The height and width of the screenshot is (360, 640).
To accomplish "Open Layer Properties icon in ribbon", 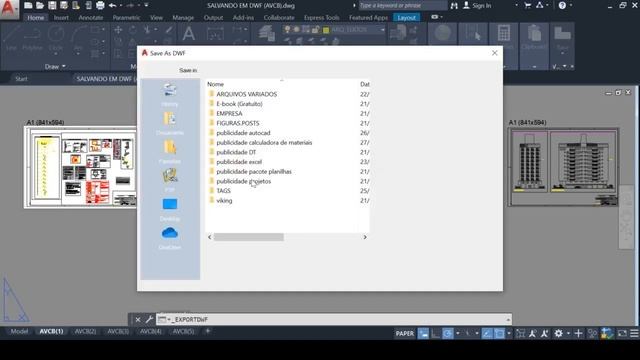I will click(267, 33).
